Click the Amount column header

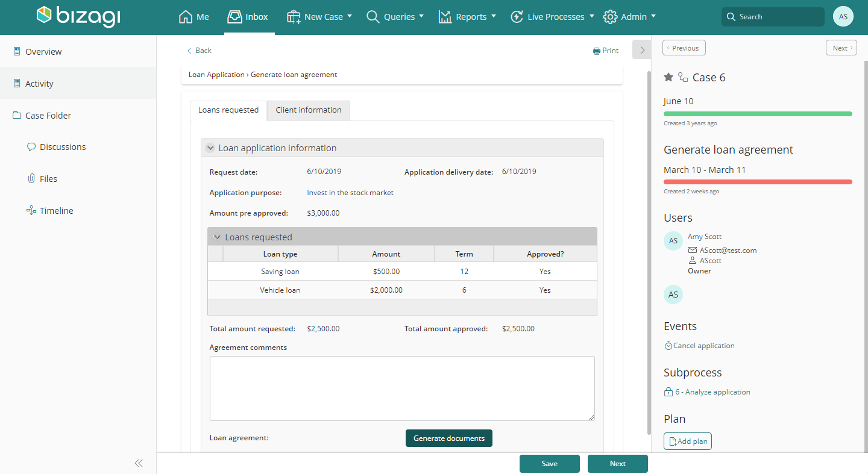point(386,254)
